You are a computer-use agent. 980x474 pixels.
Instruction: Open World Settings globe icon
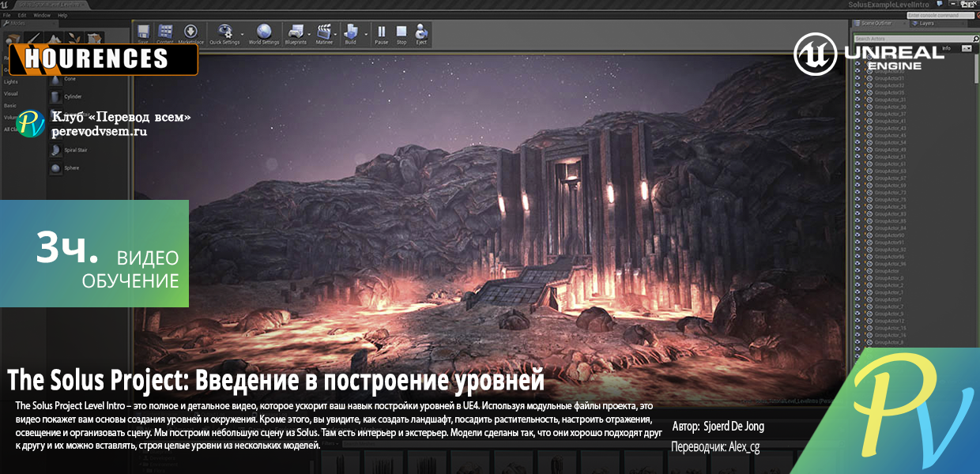264,32
